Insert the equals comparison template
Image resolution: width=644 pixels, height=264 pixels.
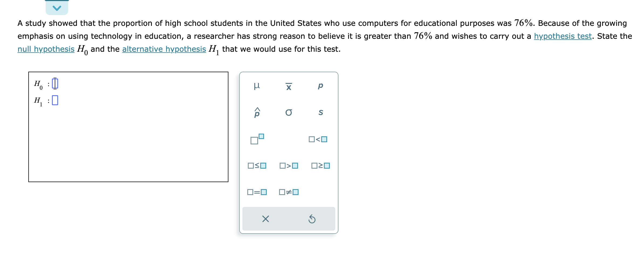(256, 192)
